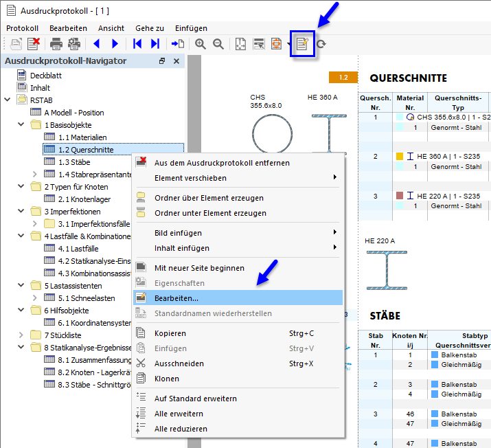Image resolution: width=491 pixels, height=448 pixels.
Task: Expand the 7 Stückliste folder
Action: pyautogui.click(x=21, y=335)
